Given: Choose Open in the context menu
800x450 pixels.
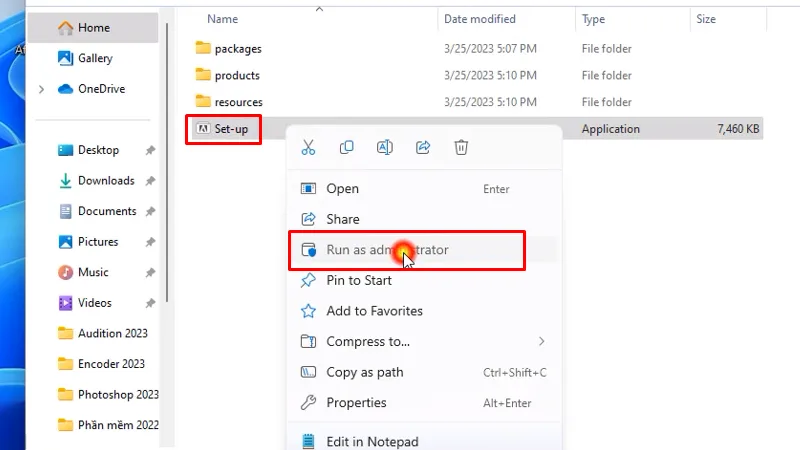Looking at the screenshot, I should click(342, 189).
